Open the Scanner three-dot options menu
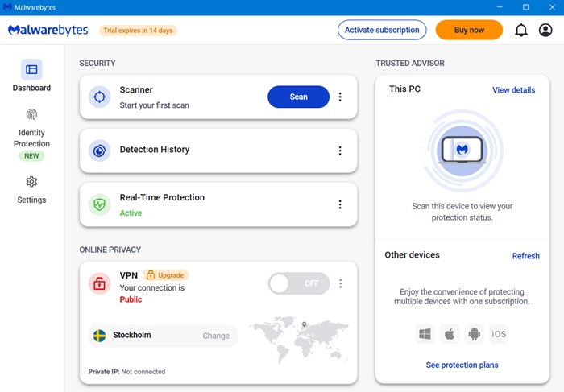Screen dimensions: 564x392 pyautogui.click(x=340, y=97)
